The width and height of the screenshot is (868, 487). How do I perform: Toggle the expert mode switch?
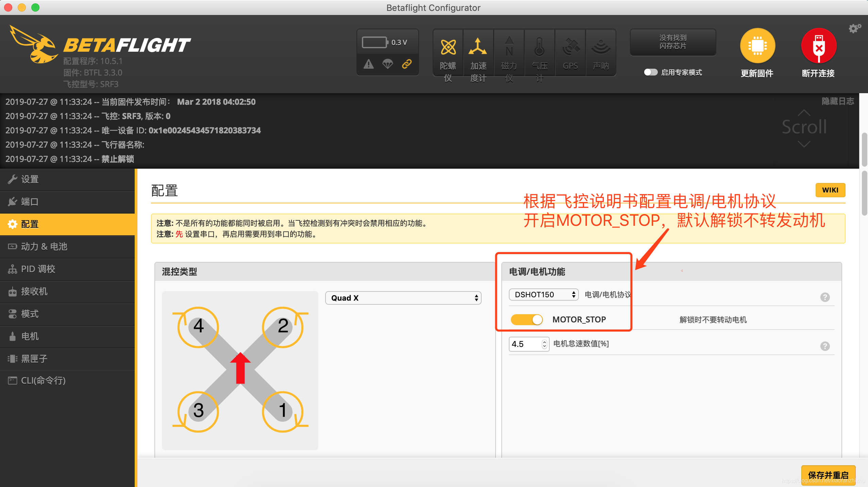click(x=651, y=72)
